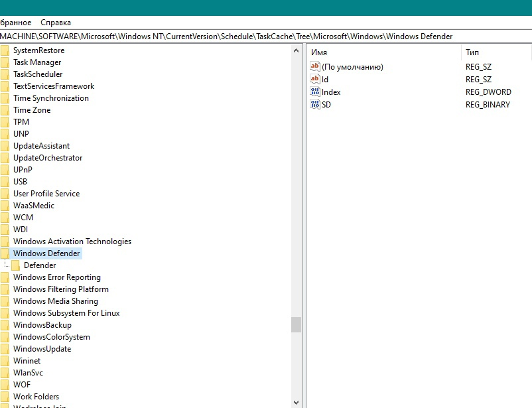Select the Time Zone key
Screen dimensions: 532x408
coord(32,110)
